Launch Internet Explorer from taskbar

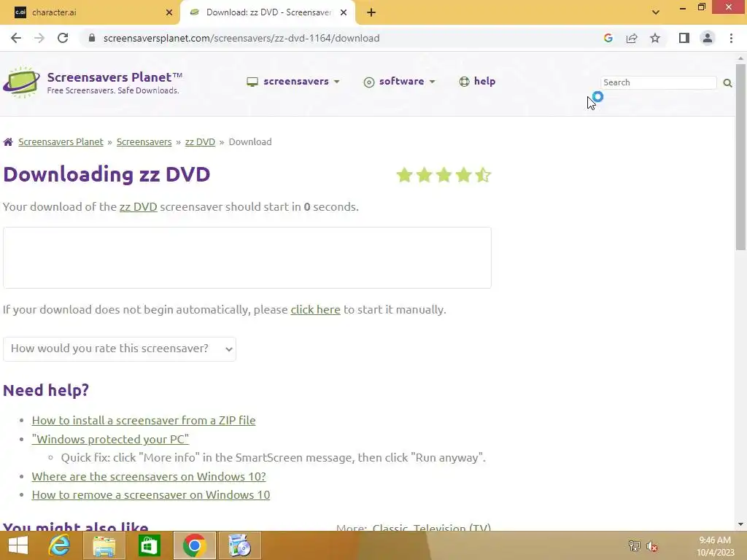tap(60, 545)
